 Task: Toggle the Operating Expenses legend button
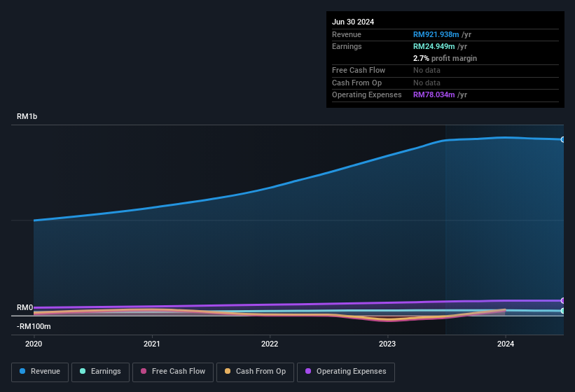[346, 372]
